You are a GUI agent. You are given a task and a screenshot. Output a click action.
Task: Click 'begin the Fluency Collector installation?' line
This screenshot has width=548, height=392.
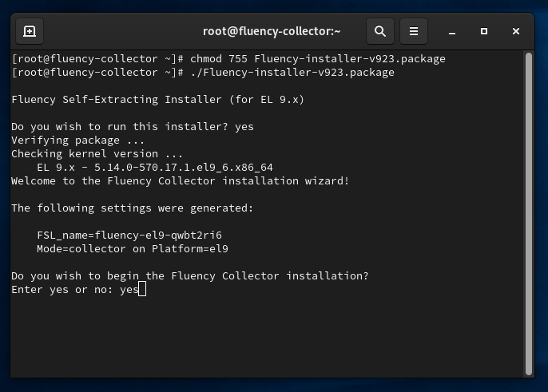(x=190, y=276)
